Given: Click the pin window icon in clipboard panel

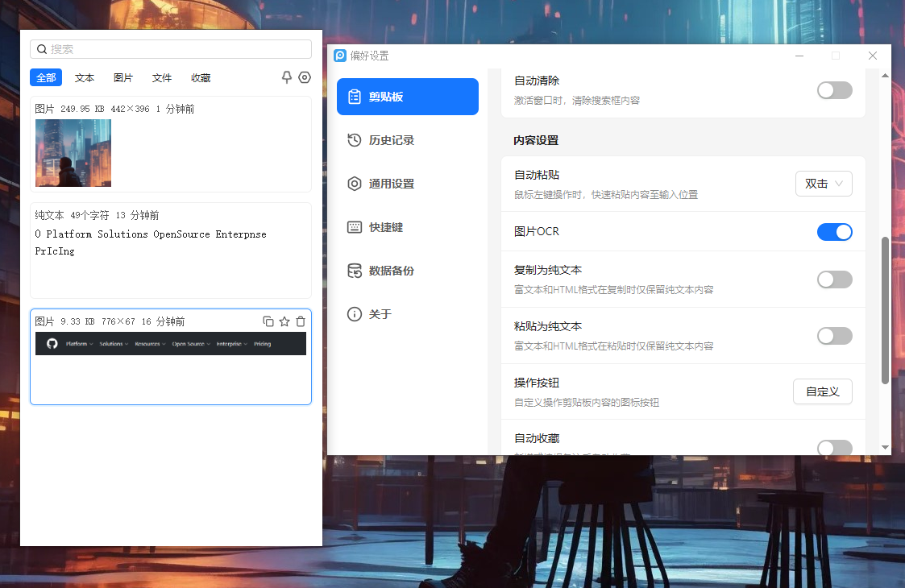Looking at the screenshot, I should [286, 77].
